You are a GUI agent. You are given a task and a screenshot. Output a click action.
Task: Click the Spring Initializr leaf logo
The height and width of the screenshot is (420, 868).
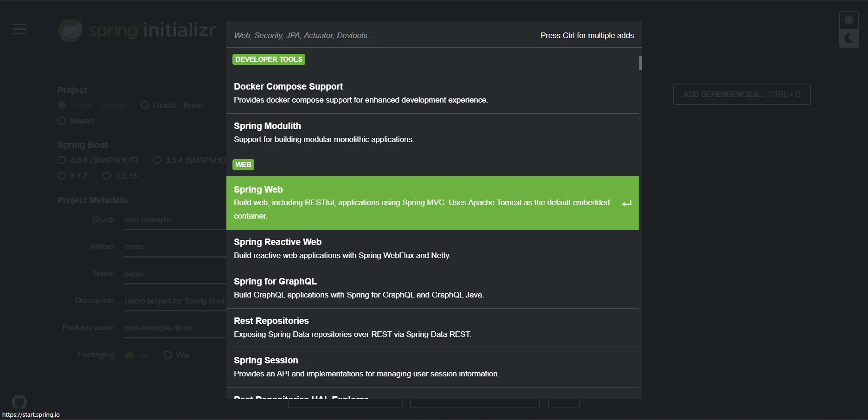point(70,31)
